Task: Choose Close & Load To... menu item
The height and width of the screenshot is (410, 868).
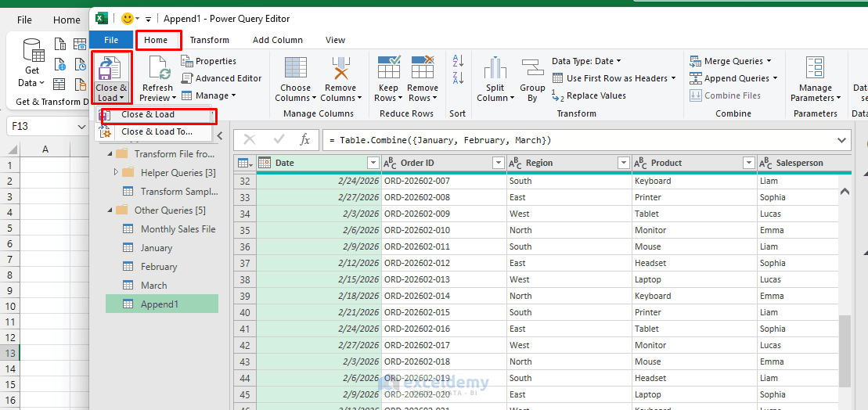Action: (x=154, y=131)
